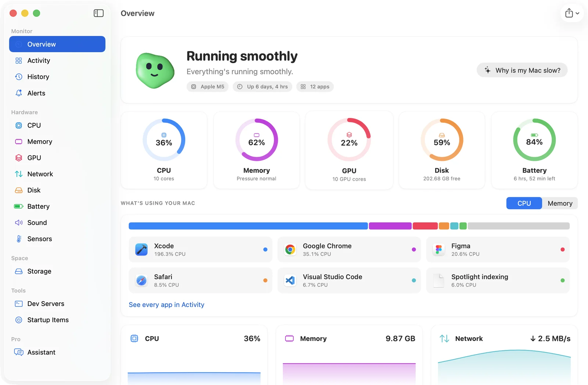Click the Activity sidebar icon
Screen dimensions: 588x385
click(19, 61)
